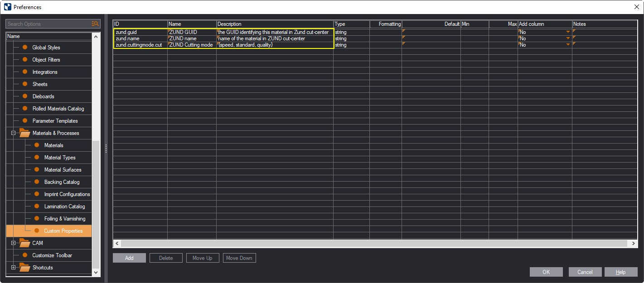Click the orange bullet beside Global Styles
Viewport: 644px width, 283px height.
coord(25,48)
